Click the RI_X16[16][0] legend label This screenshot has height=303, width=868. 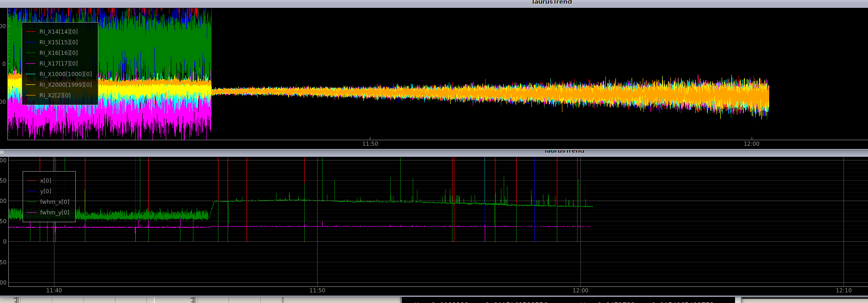click(58, 53)
